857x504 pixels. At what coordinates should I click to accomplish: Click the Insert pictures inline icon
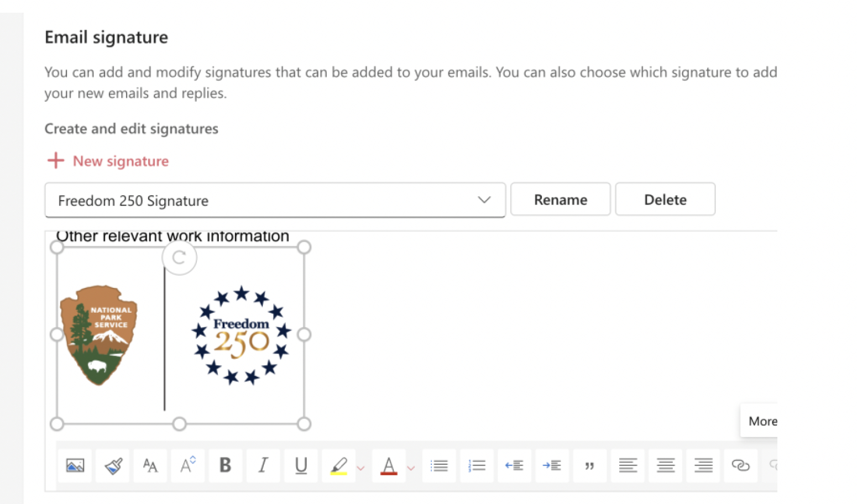pos(75,466)
